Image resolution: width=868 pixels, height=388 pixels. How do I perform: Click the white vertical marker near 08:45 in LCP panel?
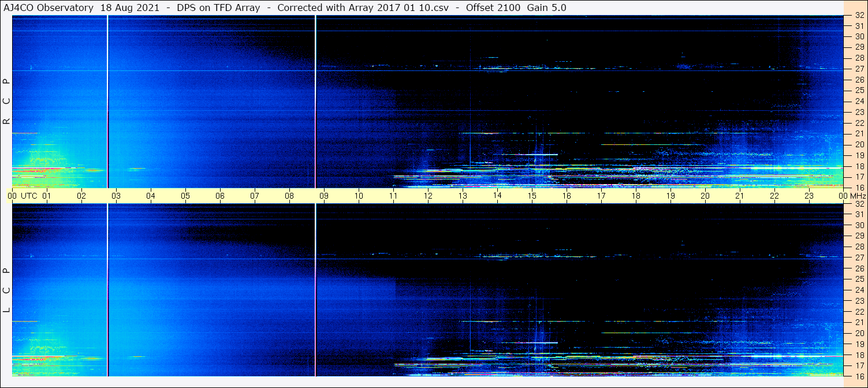click(315, 290)
